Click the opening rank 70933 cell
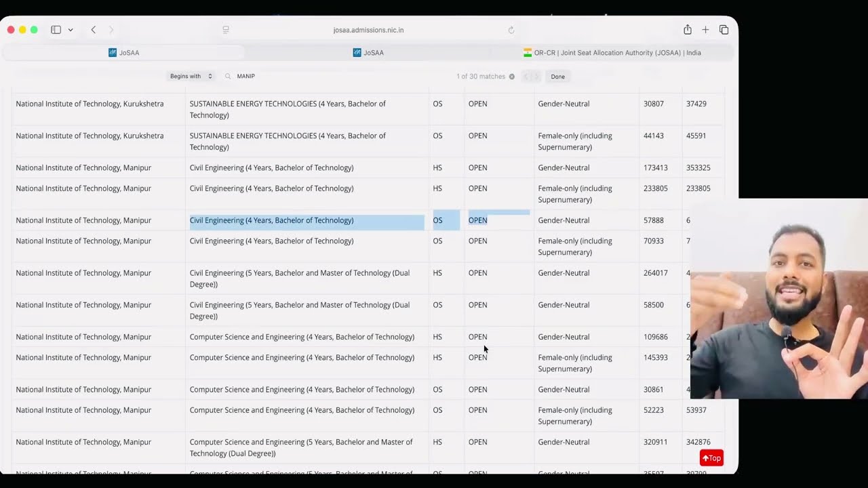Image resolution: width=868 pixels, height=488 pixels. [654, 241]
